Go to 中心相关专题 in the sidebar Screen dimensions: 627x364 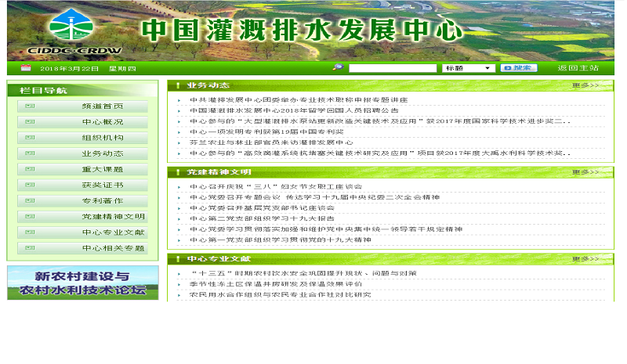[x=113, y=248]
